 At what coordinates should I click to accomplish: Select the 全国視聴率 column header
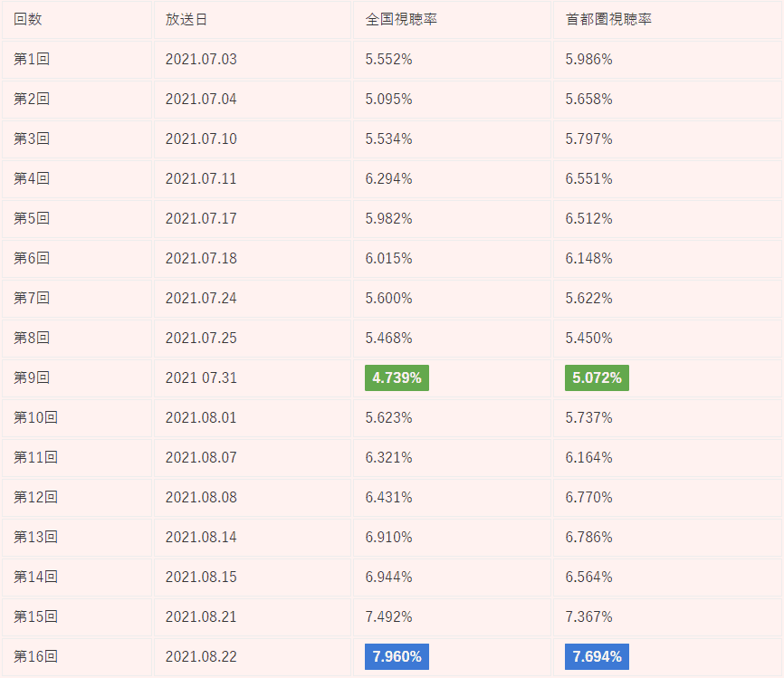[x=401, y=19]
